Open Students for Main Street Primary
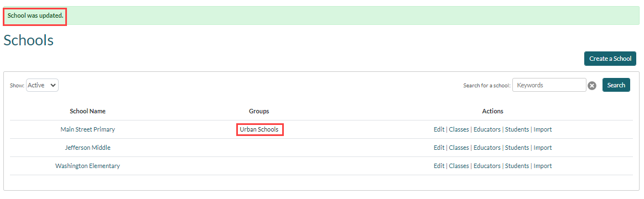Viewport: 644px width, 199px height. point(517,129)
